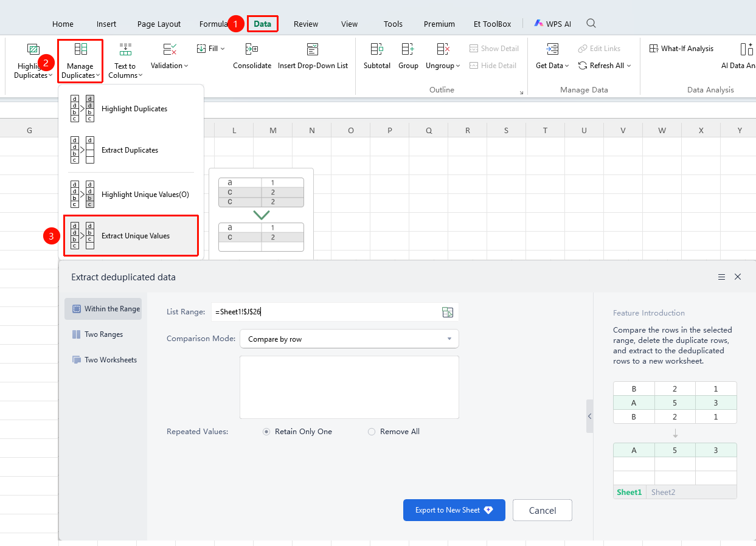Select the Two Ranges mode in the dialog
756x546 pixels.
(103, 334)
